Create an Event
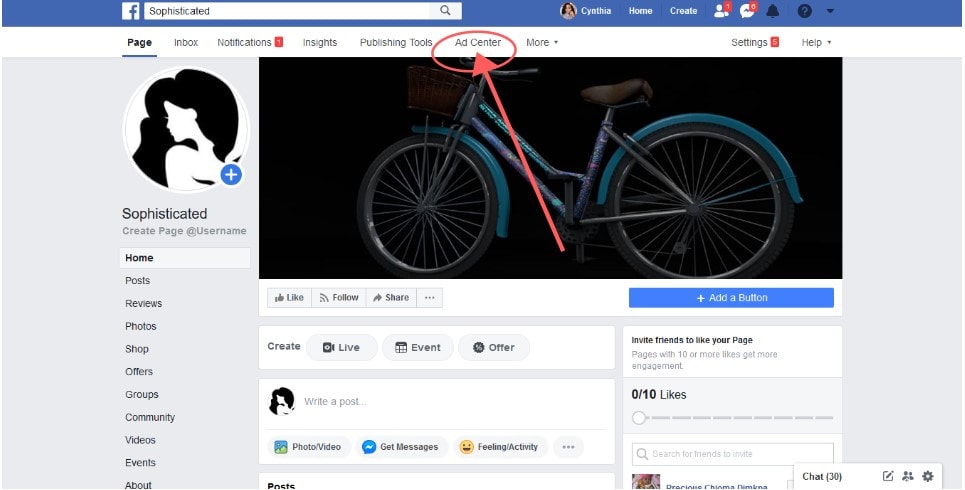Screen dimensions: 965x490 click(x=418, y=347)
